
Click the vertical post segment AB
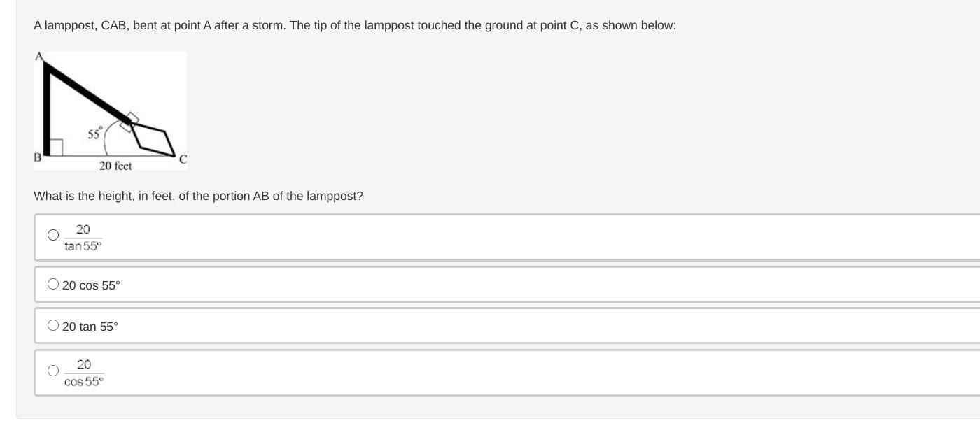click(47, 112)
